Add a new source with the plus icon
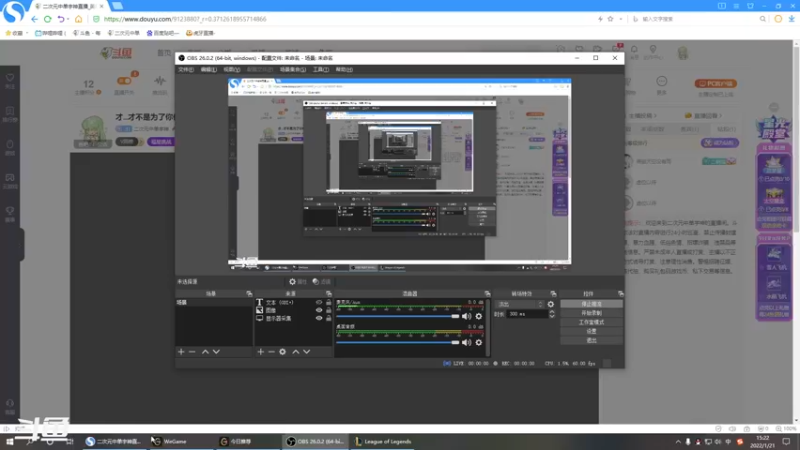Image resolution: width=800 pixels, height=450 pixels. click(261, 352)
